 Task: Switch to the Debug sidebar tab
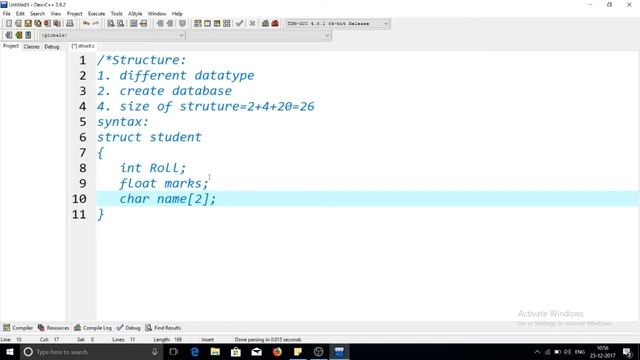click(52, 47)
